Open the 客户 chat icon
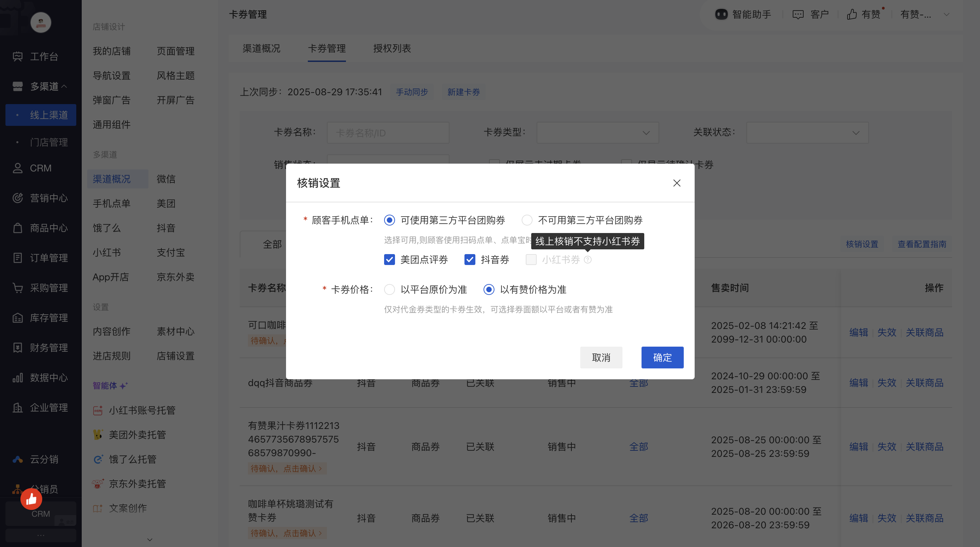 tap(798, 14)
